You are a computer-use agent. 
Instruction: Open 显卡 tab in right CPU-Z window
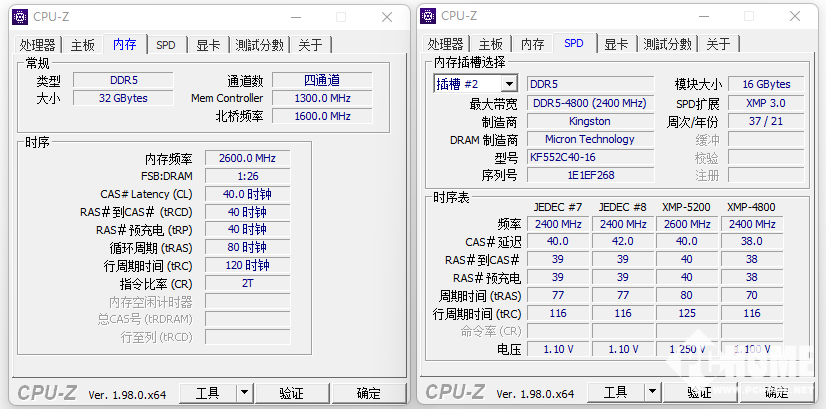tap(616, 45)
